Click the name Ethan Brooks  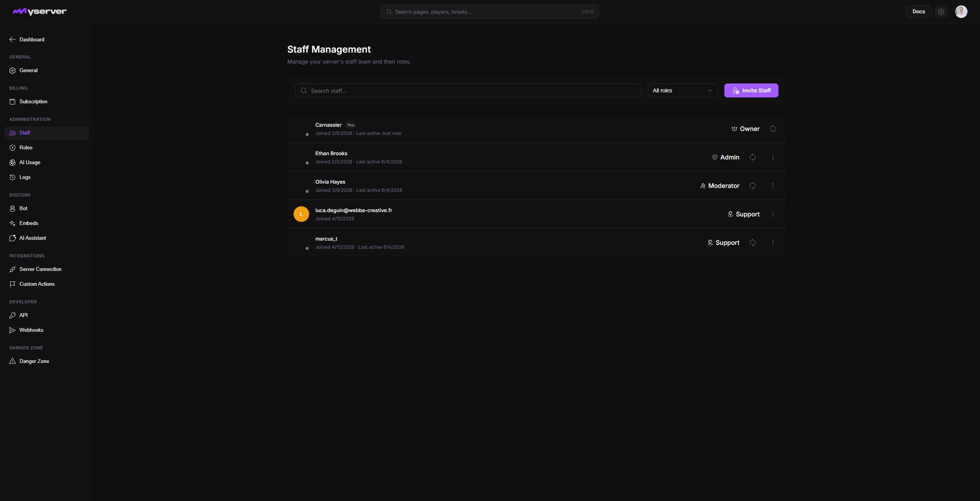(x=331, y=154)
